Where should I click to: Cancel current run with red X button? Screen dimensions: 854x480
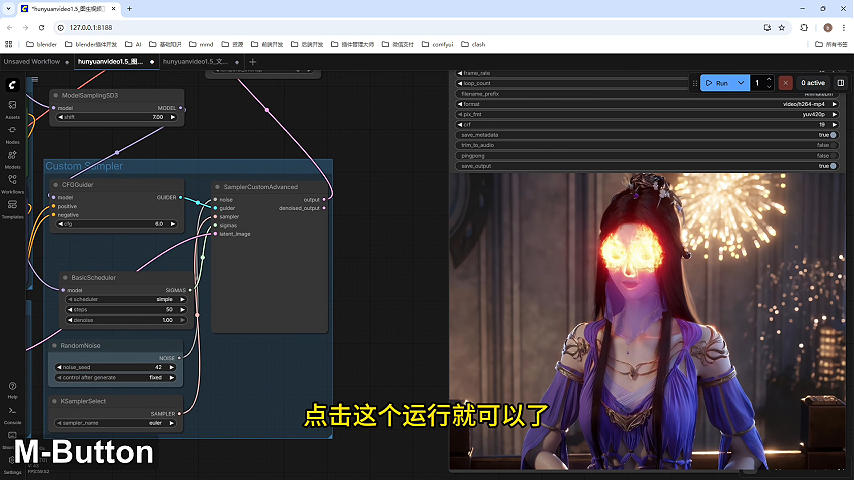[x=785, y=83]
